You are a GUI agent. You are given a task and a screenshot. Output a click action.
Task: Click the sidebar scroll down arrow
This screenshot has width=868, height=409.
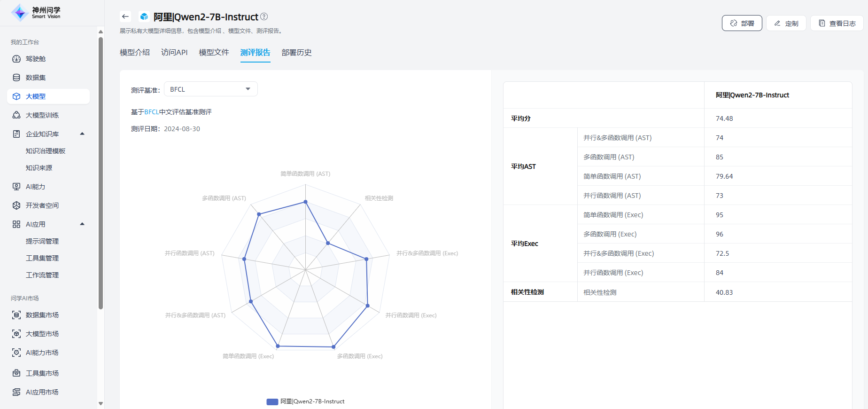tap(101, 403)
